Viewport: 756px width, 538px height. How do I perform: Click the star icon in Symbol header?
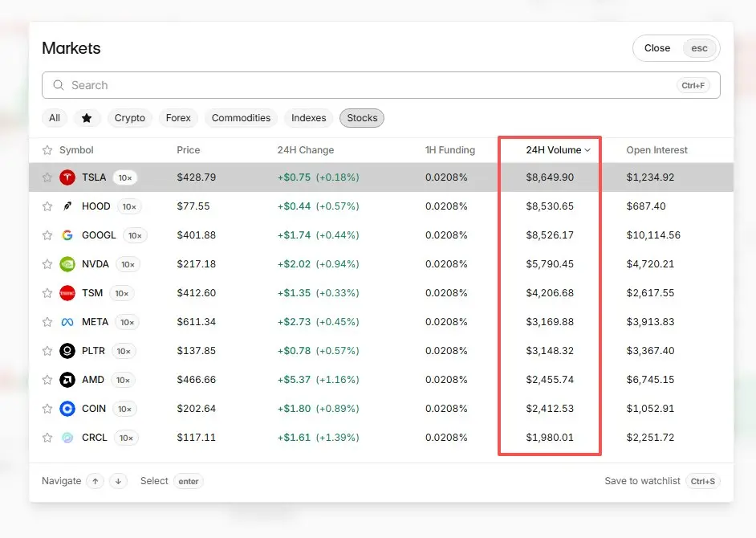(47, 150)
